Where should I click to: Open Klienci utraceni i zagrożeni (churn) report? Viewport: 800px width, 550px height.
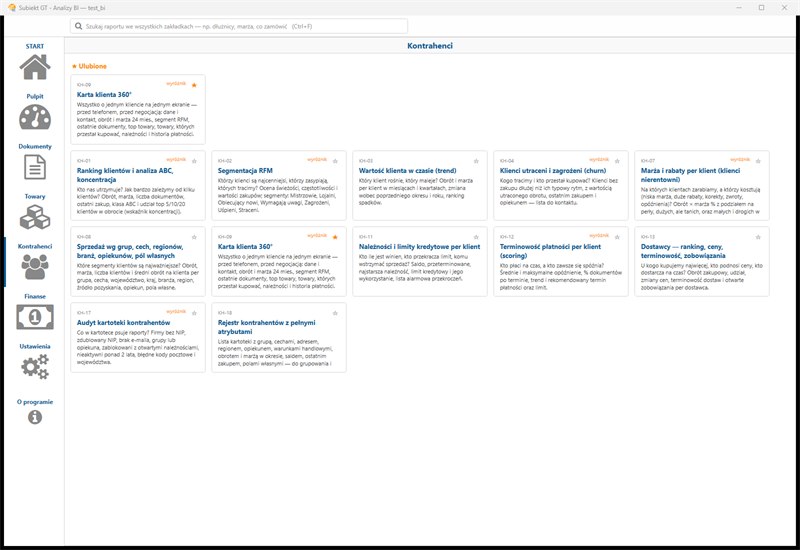click(553, 170)
